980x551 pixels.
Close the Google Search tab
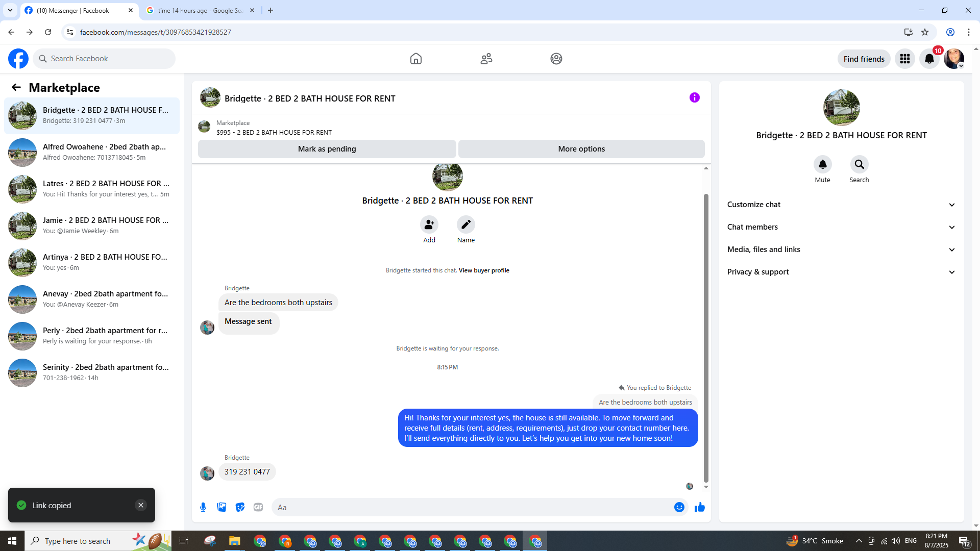pyautogui.click(x=252, y=10)
